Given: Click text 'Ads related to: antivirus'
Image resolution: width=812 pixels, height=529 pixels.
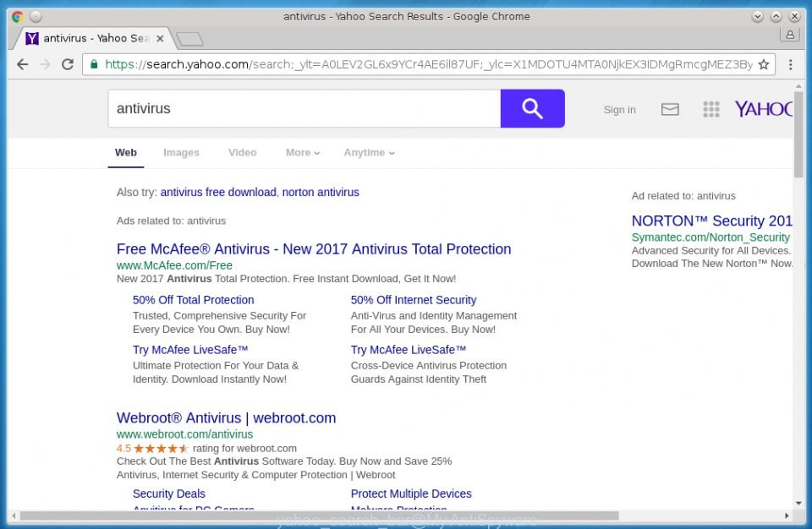Looking at the screenshot, I should pyautogui.click(x=171, y=221).
